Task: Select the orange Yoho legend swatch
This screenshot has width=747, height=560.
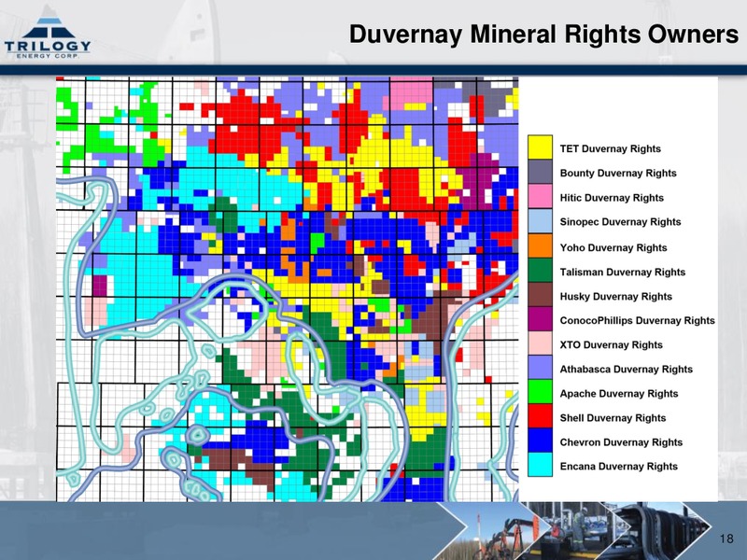Action: [x=540, y=245]
